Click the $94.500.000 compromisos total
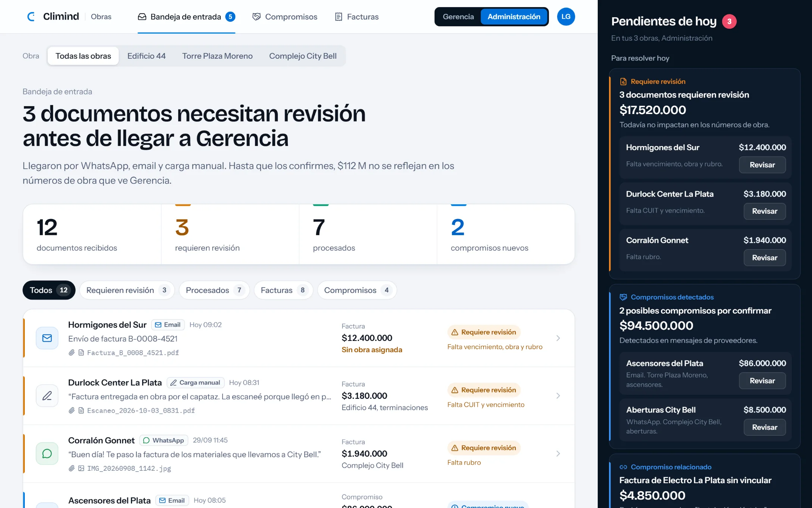Screen dimensions: 812x508 click(x=656, y=325)
